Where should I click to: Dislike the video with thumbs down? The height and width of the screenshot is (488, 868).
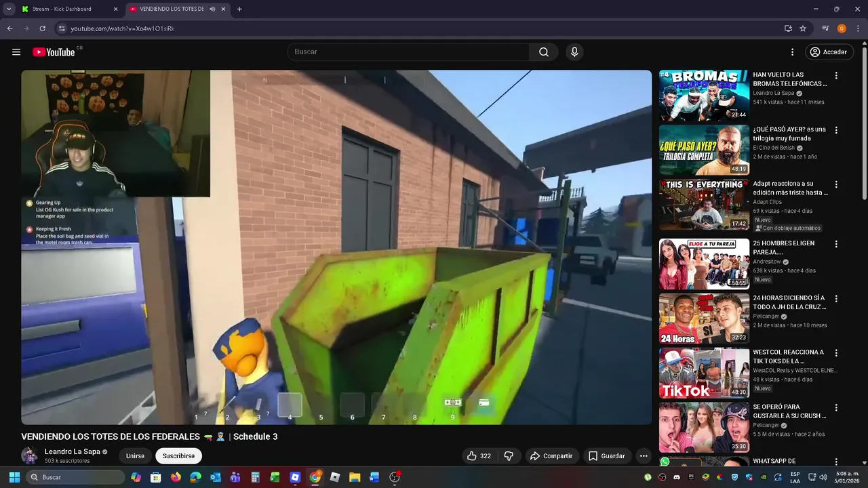pyautogui.click(x=509, y=456)
